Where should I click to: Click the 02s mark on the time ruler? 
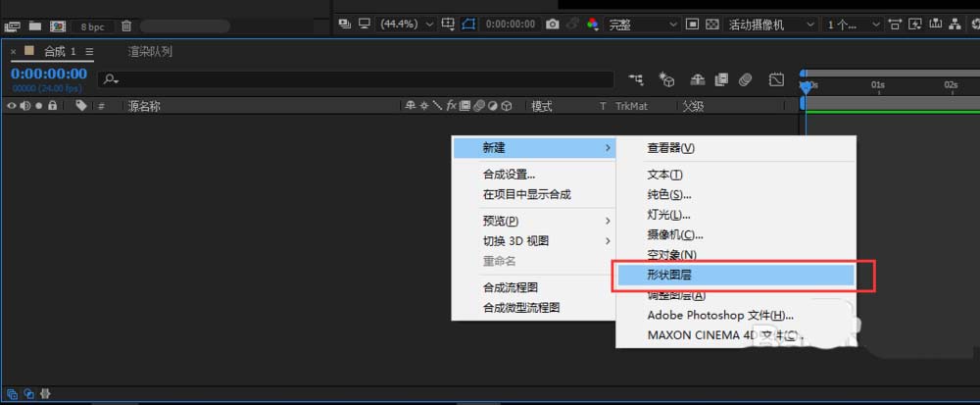tap(951, 84)
